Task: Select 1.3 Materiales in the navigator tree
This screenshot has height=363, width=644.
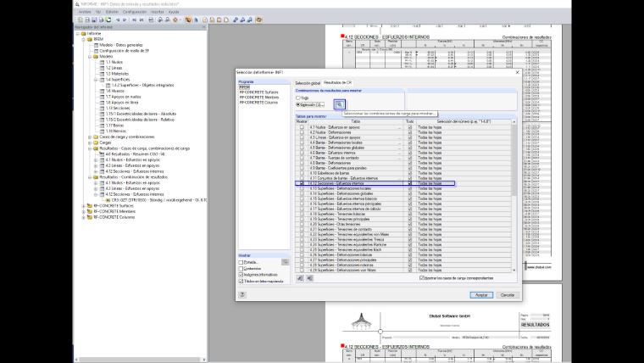Action: tap(117, 74)
